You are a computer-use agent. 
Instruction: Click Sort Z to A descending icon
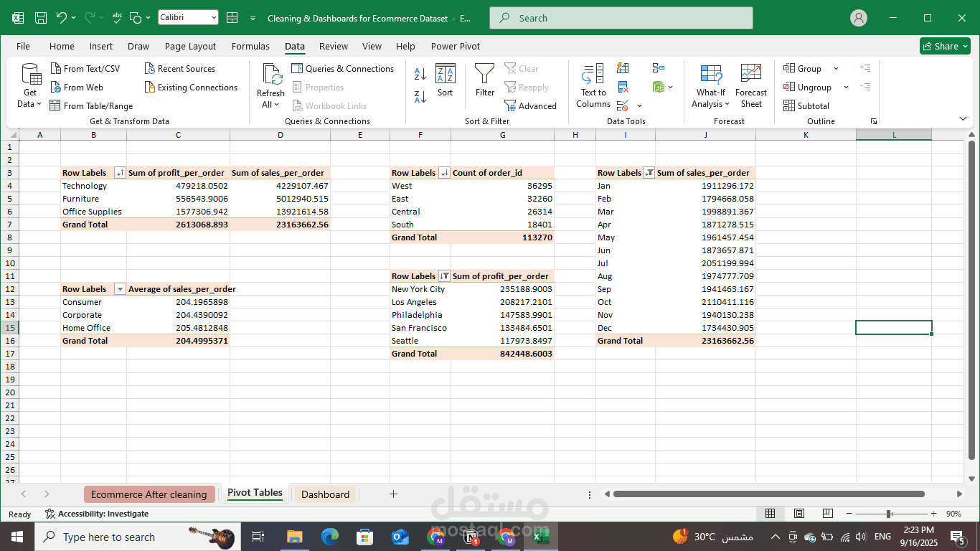tap(420, 95)
